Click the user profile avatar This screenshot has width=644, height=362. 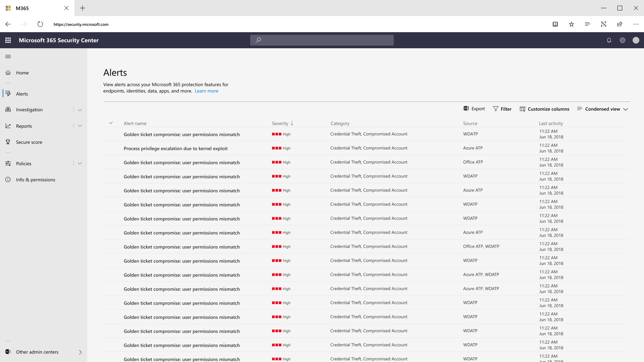click(636, 40)
